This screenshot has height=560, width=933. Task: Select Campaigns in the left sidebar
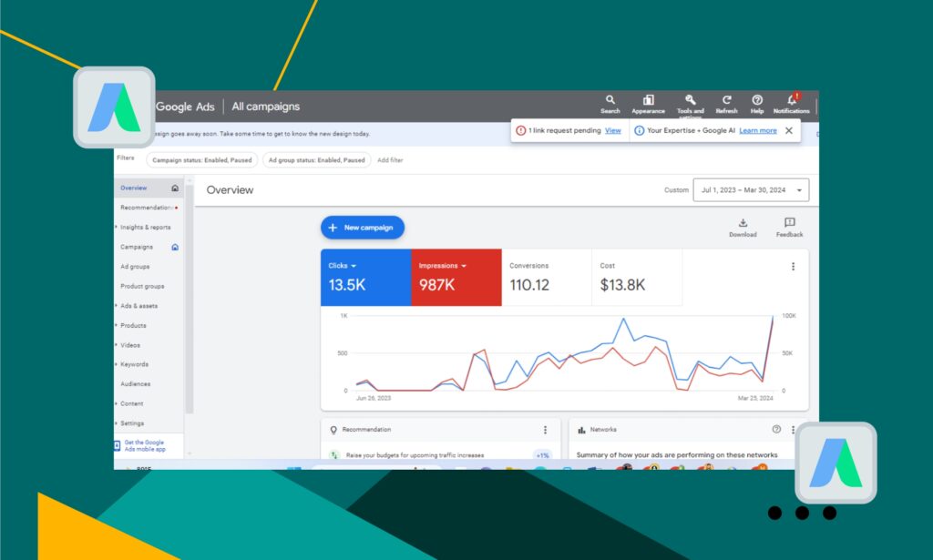137,247
